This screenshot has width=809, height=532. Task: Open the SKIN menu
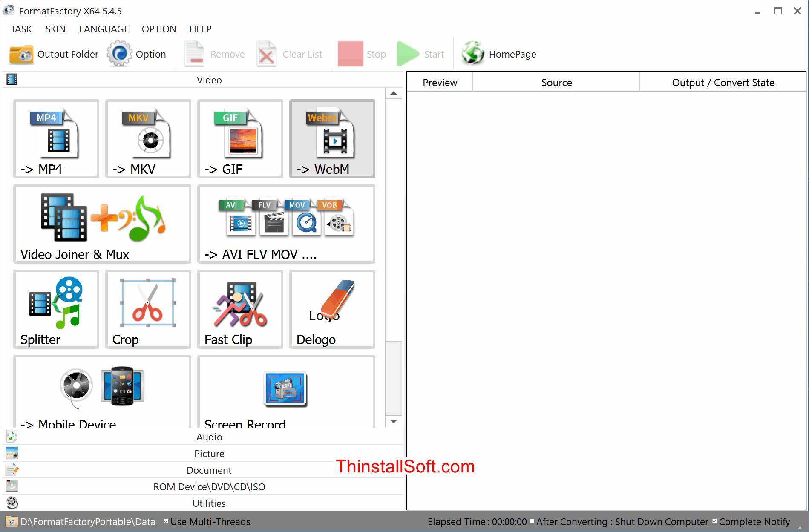[55, 29]
